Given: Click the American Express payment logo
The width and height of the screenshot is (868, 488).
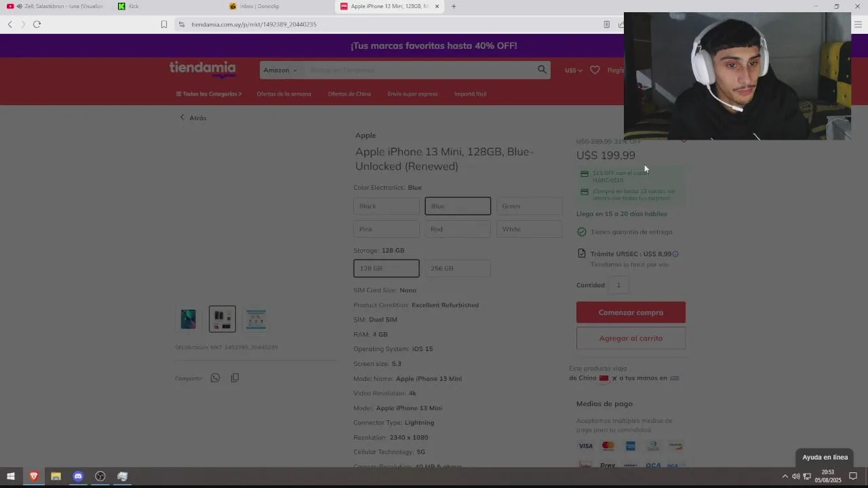Looking at the screenshot, I should click(x=630, y=446).
